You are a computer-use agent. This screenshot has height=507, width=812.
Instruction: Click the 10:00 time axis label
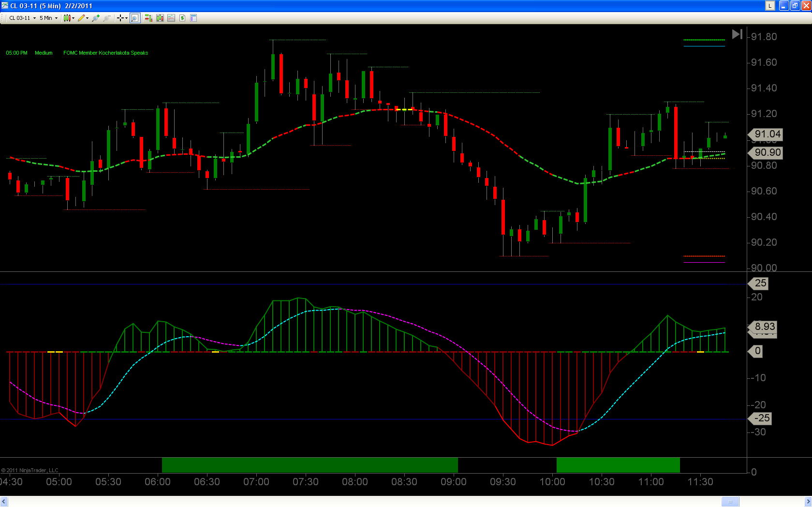[552, 482]
